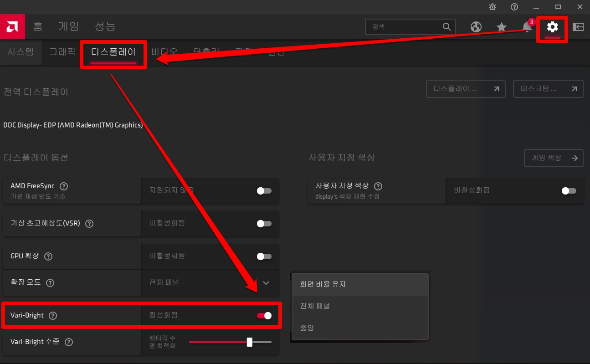Screen dimensions: 590x364
Task: Toggle the sidebar panel icon
Action: point(578,27)
